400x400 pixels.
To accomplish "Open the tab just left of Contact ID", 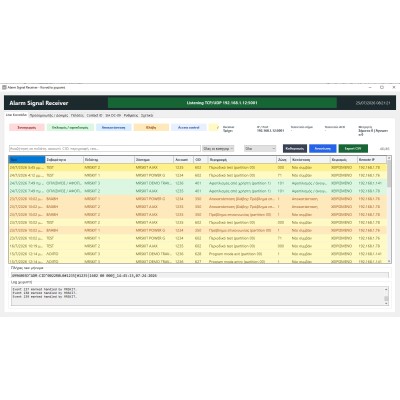I will (x=77, y=115).
